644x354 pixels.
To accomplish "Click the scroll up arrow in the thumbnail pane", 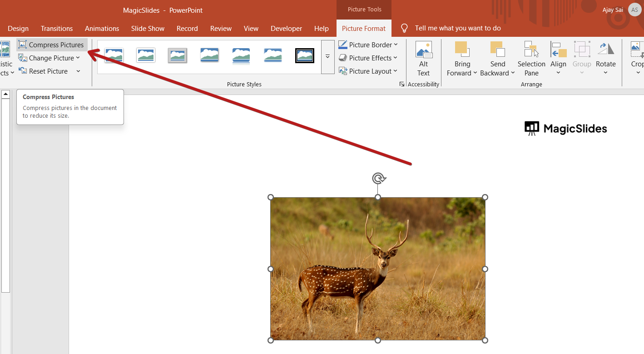I will tap(5, 94).
